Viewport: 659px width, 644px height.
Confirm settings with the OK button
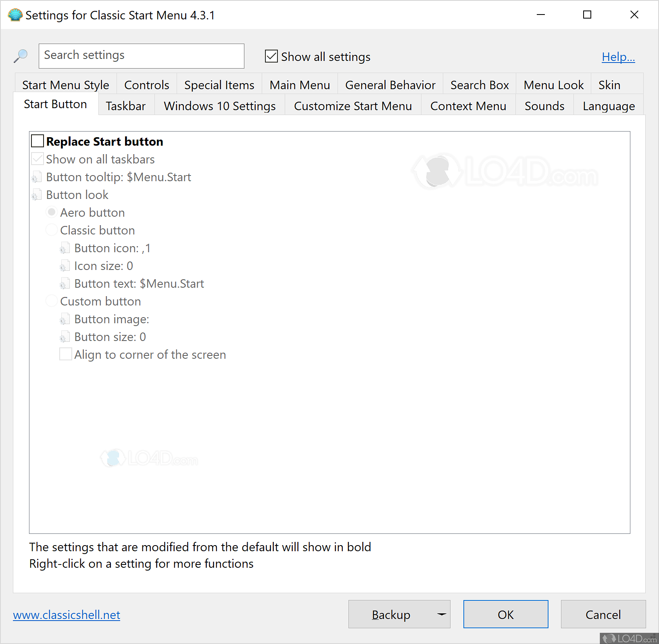click(506, 614)
